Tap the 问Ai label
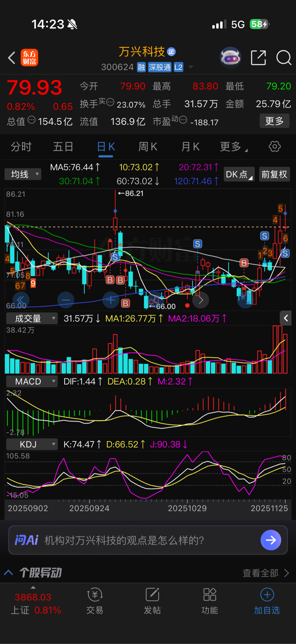The image size is (296, 644). coord(26,540)
